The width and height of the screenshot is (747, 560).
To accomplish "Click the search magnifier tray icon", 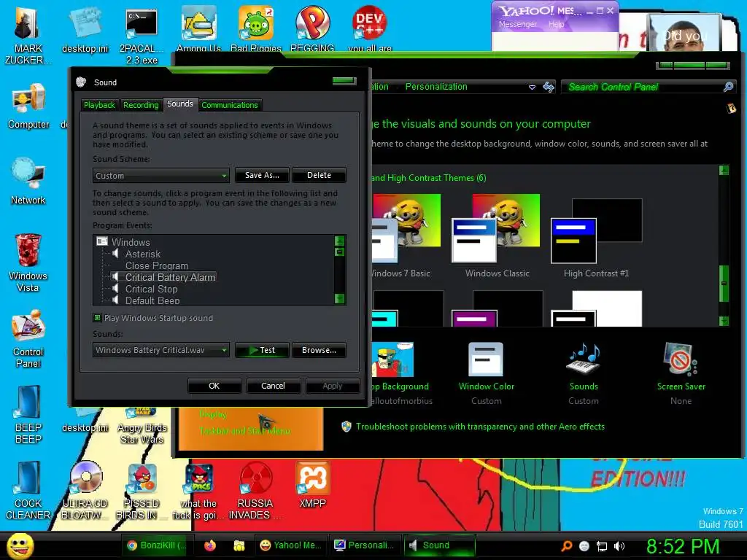I will pyautogui.click(x=566, y=546).
